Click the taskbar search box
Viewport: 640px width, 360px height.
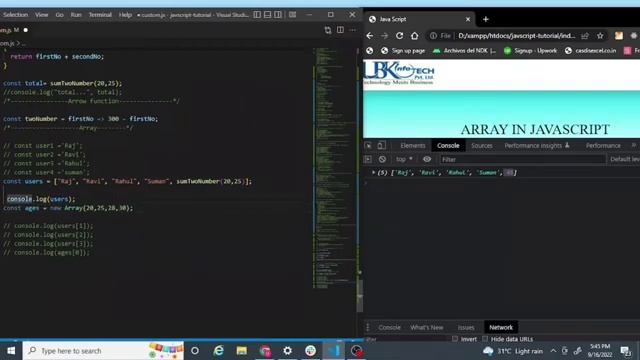pos(103,351)
